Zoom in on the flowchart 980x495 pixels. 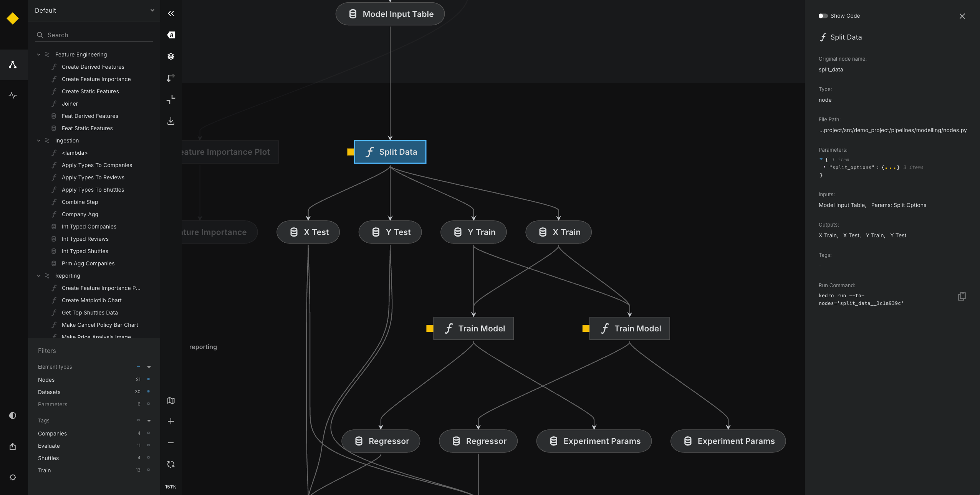pyautogui.click(x=171, y=421)
